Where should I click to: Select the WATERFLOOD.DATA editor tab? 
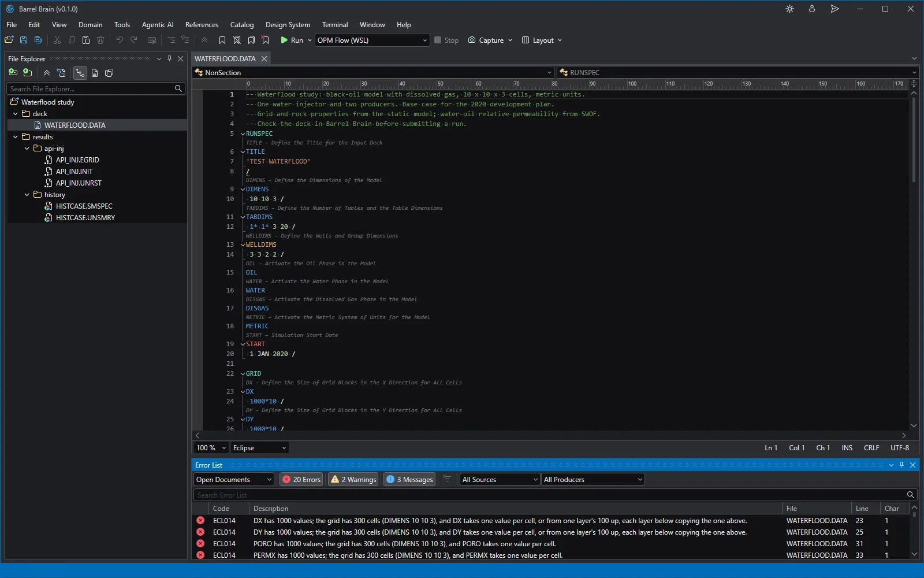tap(225, 58)
